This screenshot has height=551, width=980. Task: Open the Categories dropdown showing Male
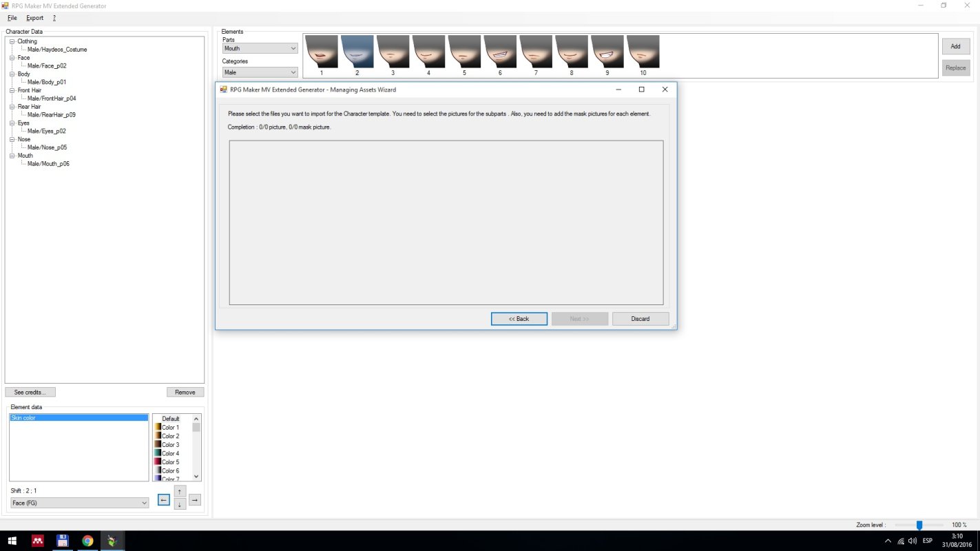(x=260, y=72)
